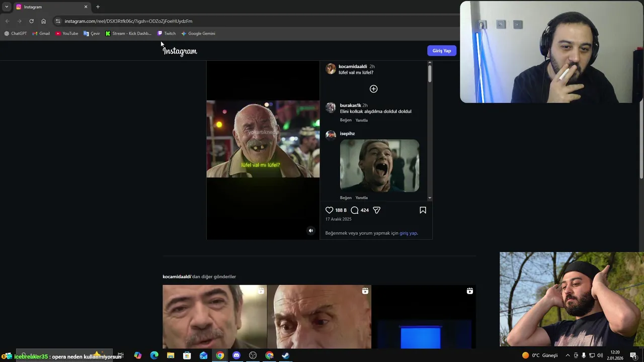Open isepihz commenter profile name
Image resolution: width=644 pixels, height=362 pixels.
click(347, 134)
